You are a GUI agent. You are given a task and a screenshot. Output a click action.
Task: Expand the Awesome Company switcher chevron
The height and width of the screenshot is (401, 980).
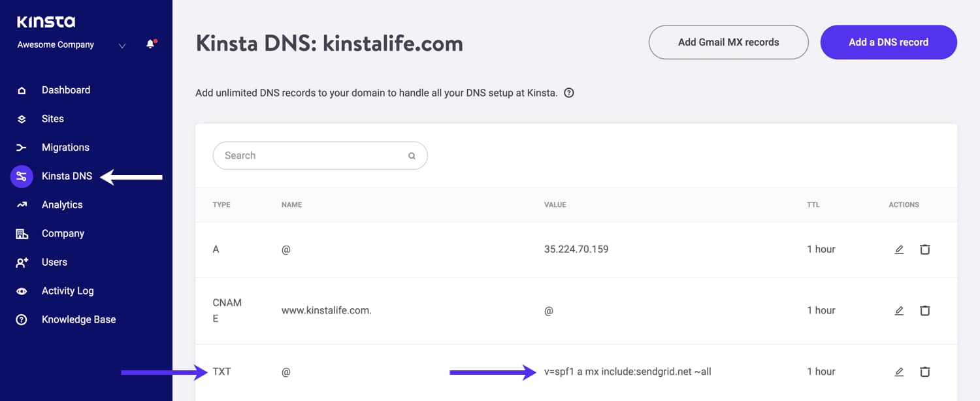[122, 46]
